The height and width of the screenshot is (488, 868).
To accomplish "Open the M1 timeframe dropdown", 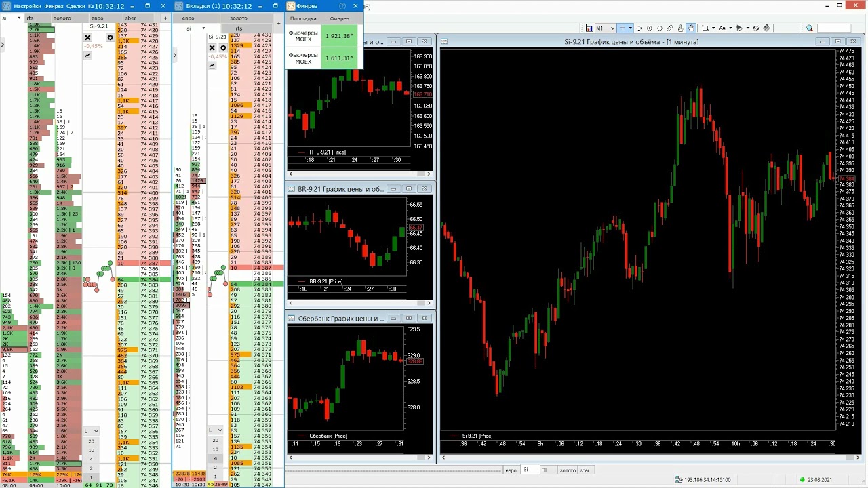I will (606, 28).
